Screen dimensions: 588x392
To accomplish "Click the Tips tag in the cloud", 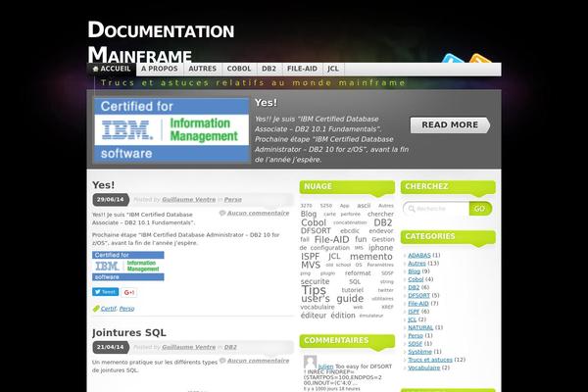I will click(x=314, y=290).
